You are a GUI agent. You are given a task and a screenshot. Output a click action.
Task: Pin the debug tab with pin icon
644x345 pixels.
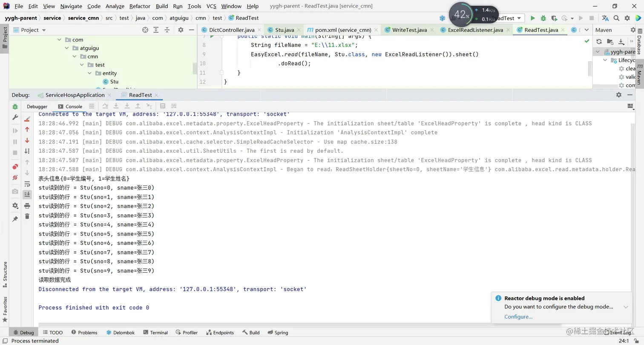[15, 219]
